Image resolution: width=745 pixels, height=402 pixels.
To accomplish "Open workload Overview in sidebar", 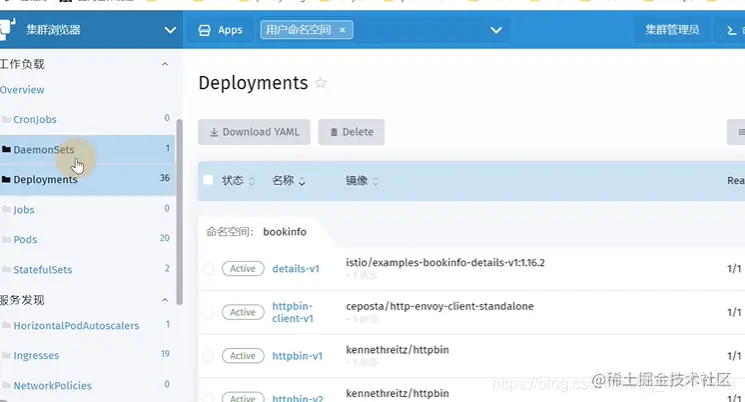I will pos(22,90).
